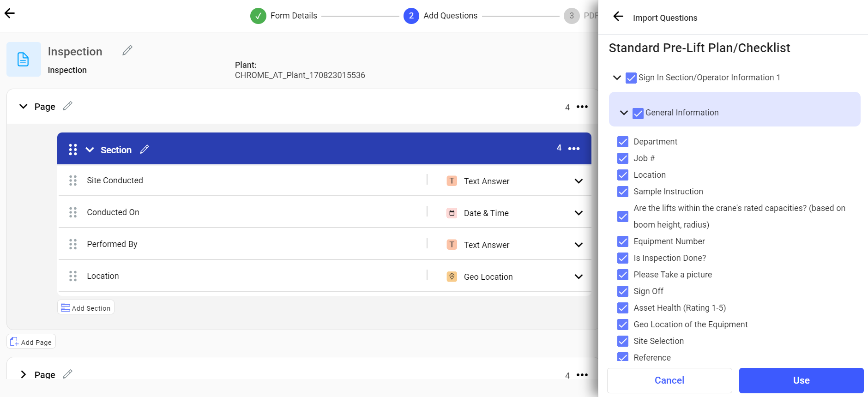Open answer type dropdown for Performed By
The image size is (868, 397).
click(579, 245)
